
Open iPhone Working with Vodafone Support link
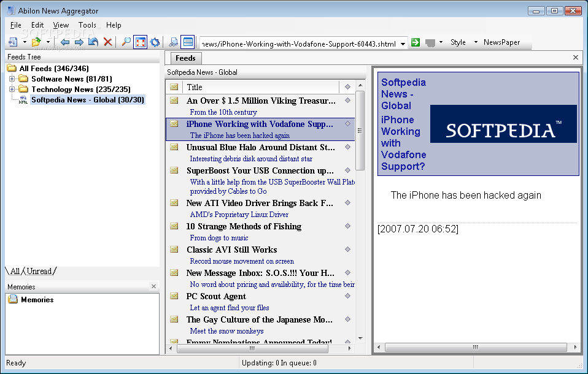[403, 143]
